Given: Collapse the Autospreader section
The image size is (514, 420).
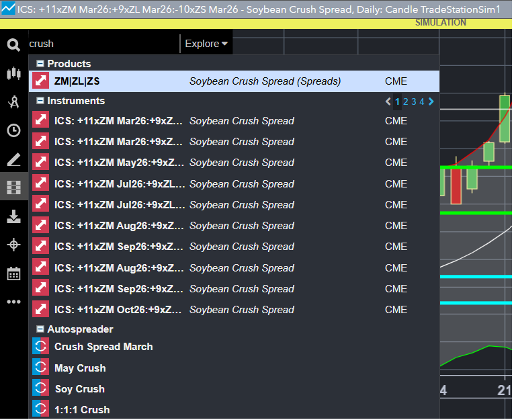Looking at the screenshot, I should 40,329.
